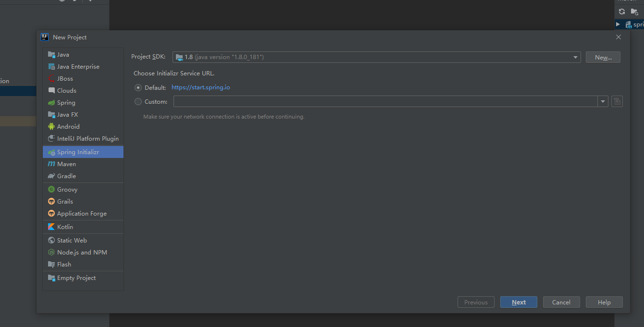This screenshot has height=327, width=644.
Task: Expand the Maven project tree node
Action: [x=618, y=24]
